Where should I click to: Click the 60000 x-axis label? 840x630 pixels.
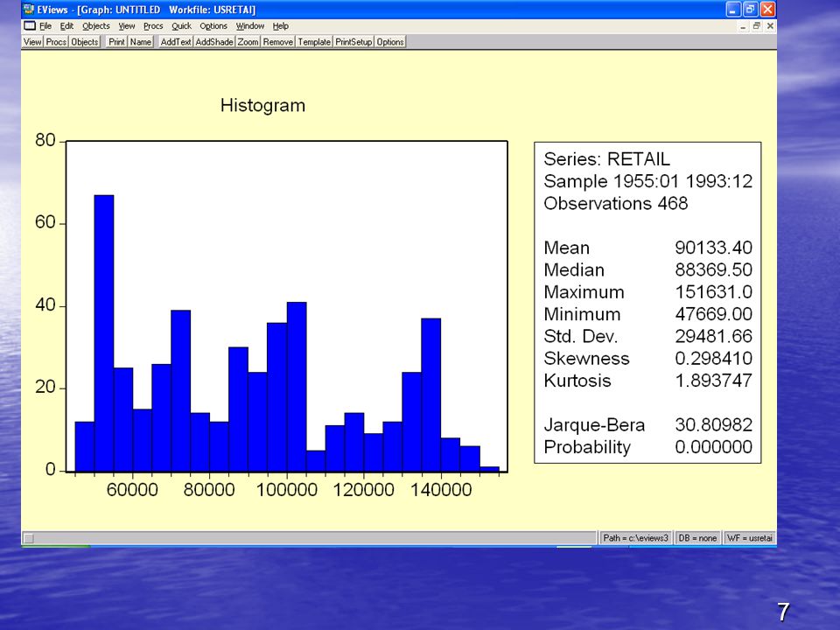click(132, 490)
